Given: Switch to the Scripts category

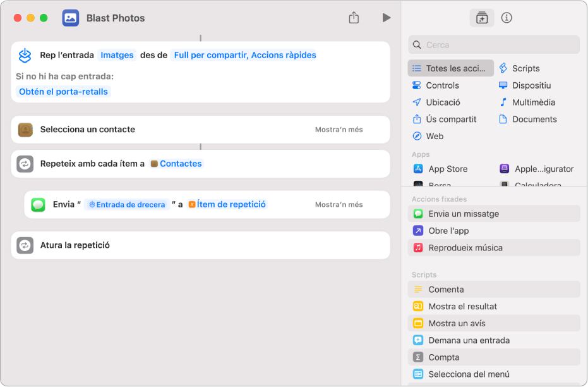Looking at the screenshot, I should 525,68.
